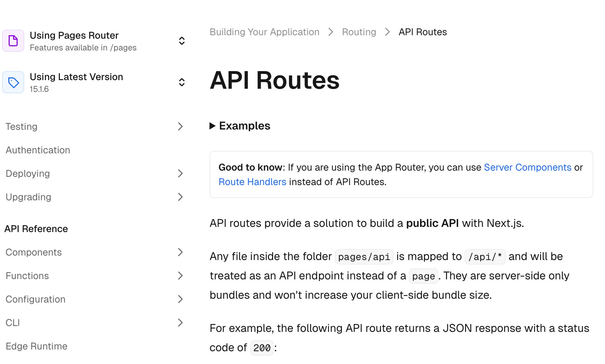Follow the Server Components link

click(528, 167)
